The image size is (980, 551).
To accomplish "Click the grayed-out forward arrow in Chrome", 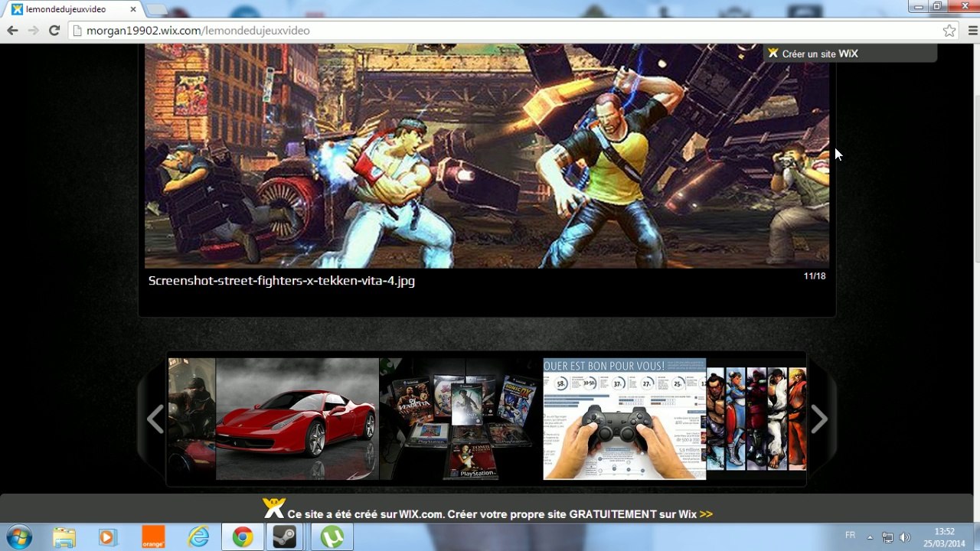I will [x=33, y=31].
